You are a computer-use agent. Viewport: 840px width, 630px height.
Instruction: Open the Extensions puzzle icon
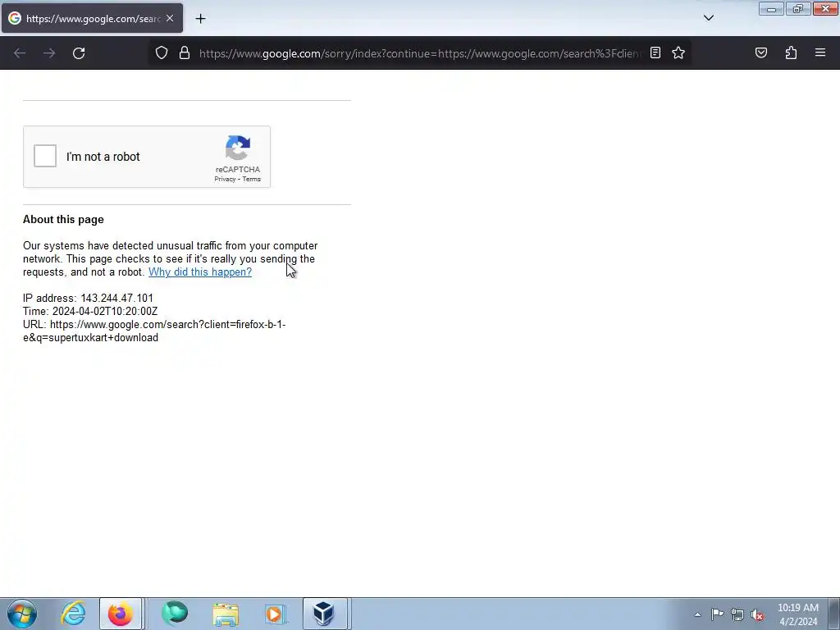click(x=791, y=52)
